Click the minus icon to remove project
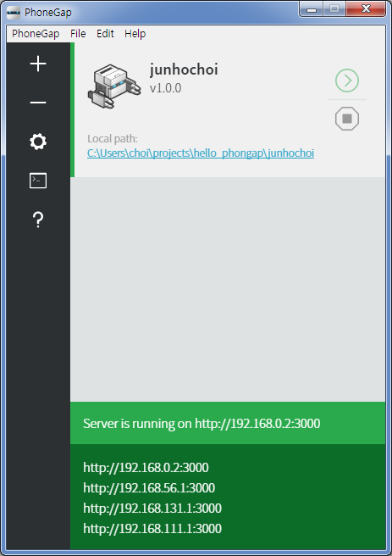The height and width of the screenshot is (556, 392). click(x=38, y=103)
